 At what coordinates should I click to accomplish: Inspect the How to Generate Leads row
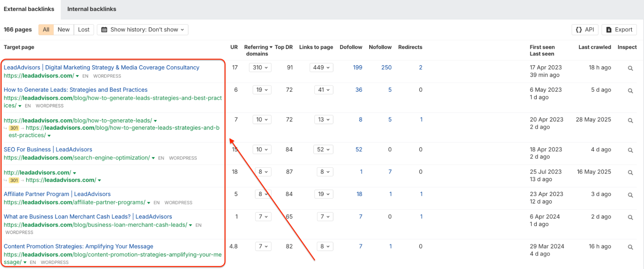pos(630,91)
